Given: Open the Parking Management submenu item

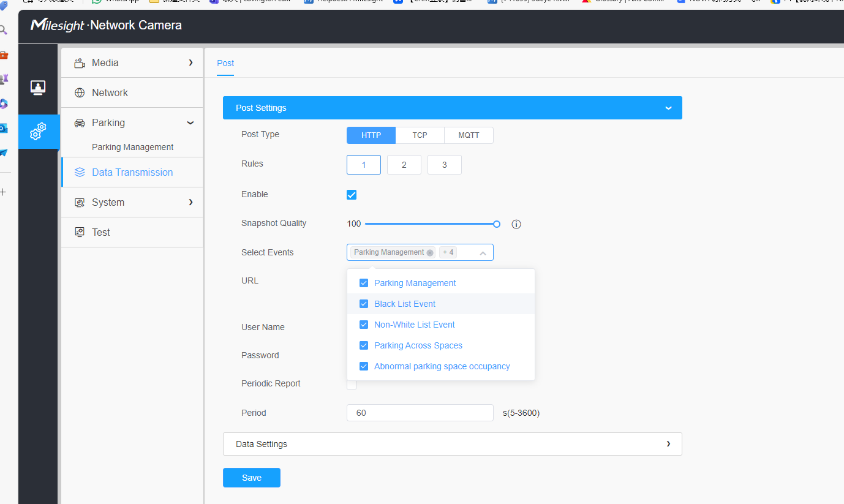Looking at the screenshot, I should [132, 147].
